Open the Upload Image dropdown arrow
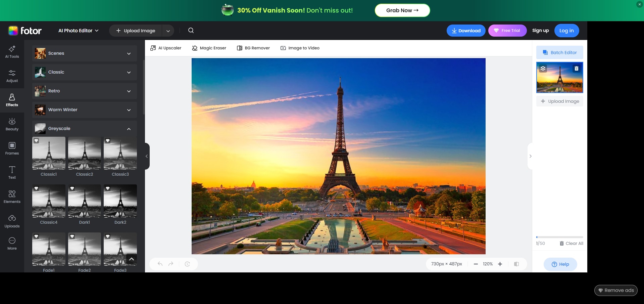The height and width of the screenshot is (304, 644). [168, 31]
